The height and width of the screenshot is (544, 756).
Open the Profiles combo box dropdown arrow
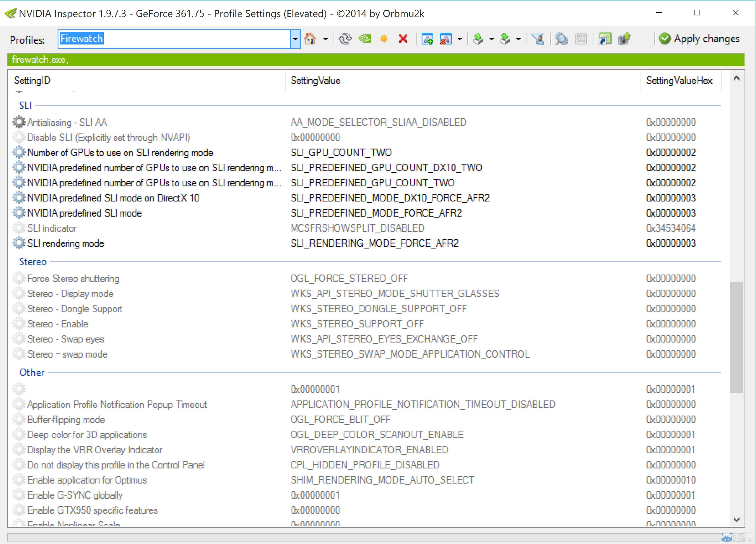[295, 39]
